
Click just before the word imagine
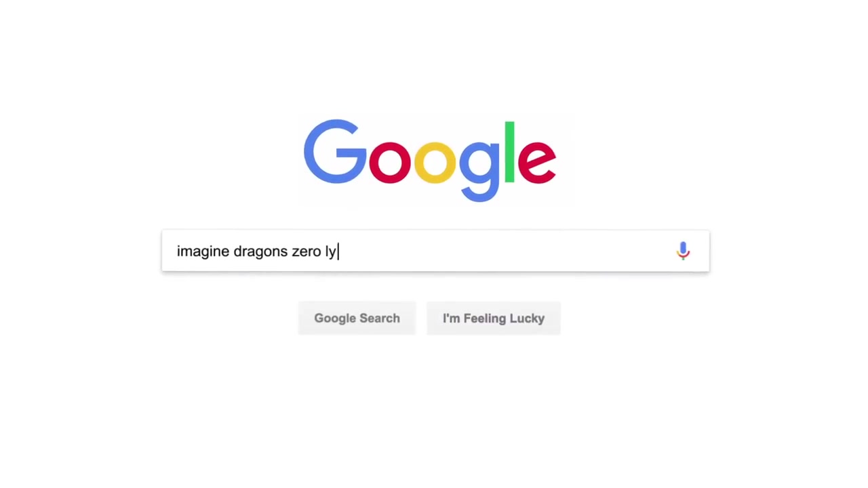pyautogui.click(x=176, y=251)
